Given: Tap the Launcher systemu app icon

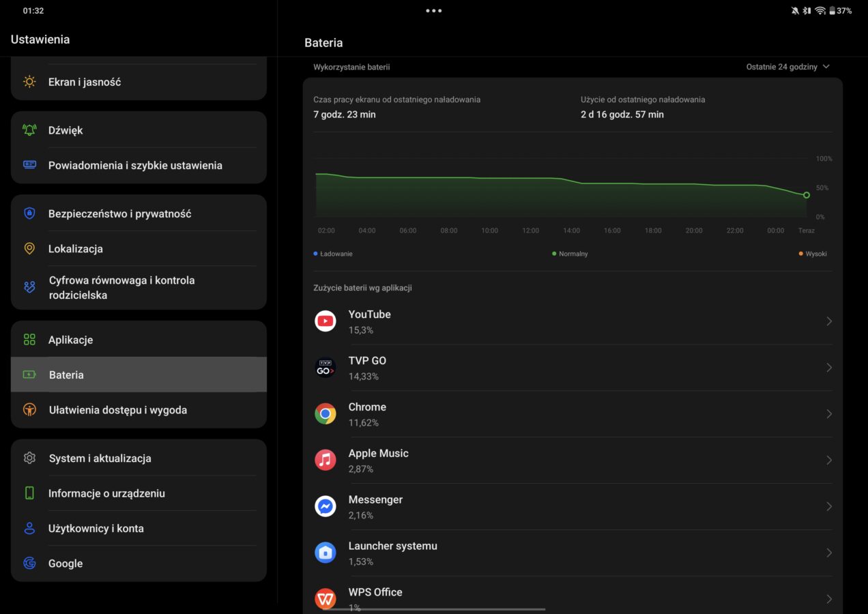Looking at the screenshot, I should (325, 553).
